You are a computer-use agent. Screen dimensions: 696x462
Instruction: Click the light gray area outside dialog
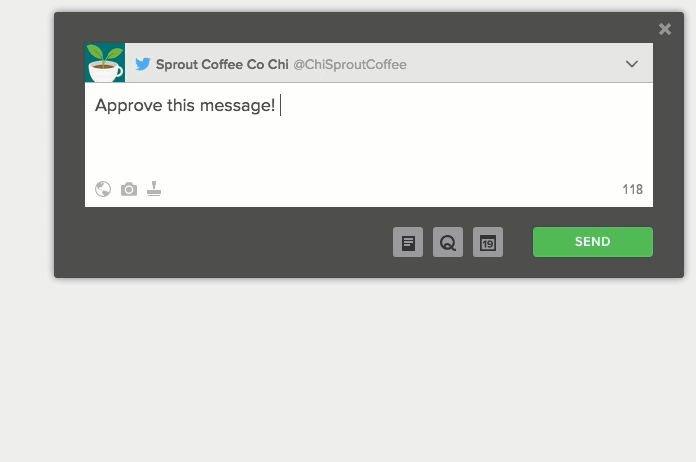click(x=348, y=368)
